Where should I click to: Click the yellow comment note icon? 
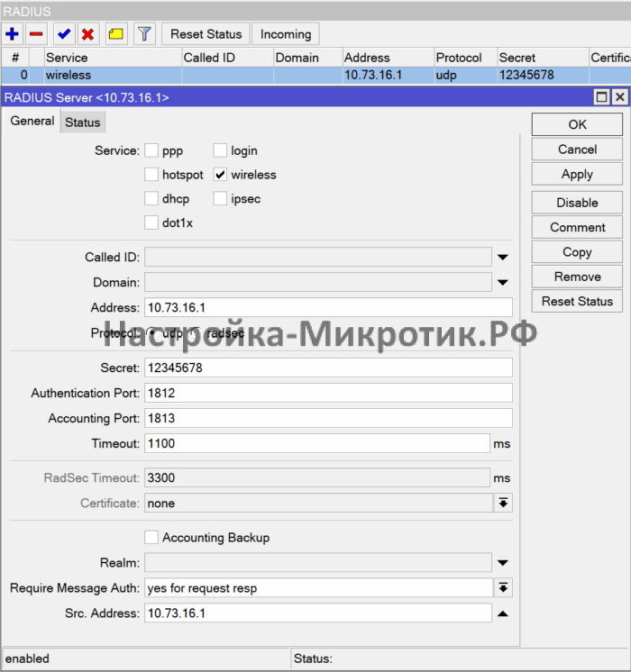pos(116,34)
